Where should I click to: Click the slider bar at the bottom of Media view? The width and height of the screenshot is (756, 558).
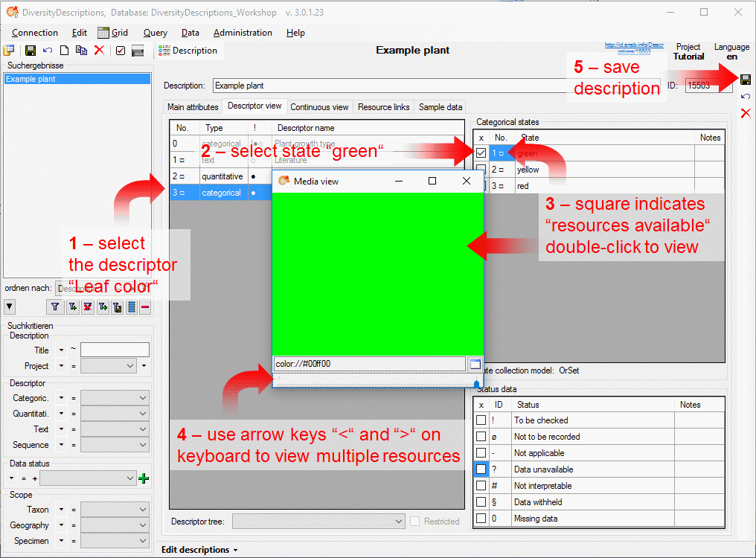[x=377, y=381]
